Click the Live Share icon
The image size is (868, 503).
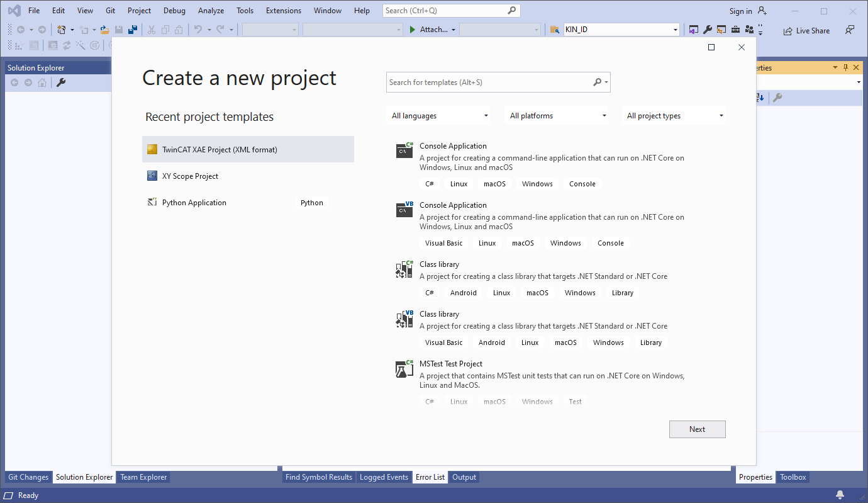(x=806, y=30)
